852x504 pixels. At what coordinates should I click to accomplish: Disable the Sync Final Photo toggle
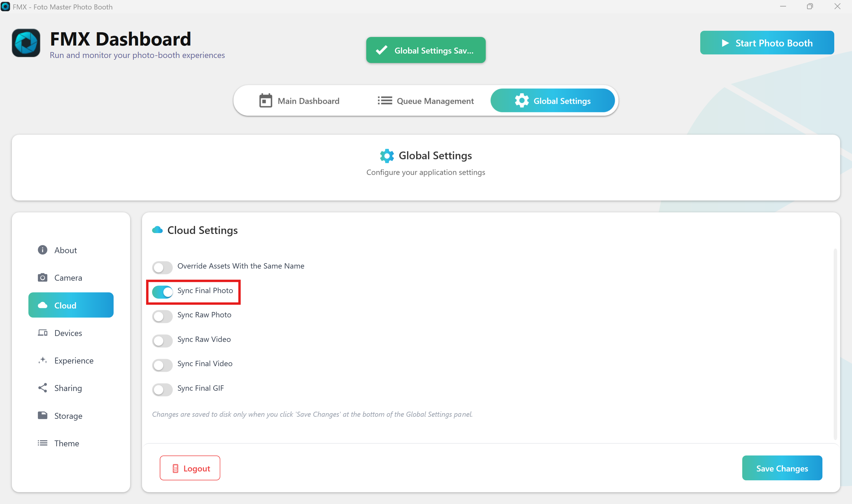coord(162,292)
